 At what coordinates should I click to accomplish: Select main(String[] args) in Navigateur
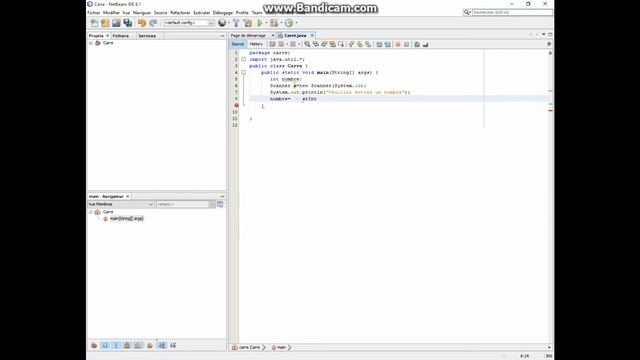(127, 219)
